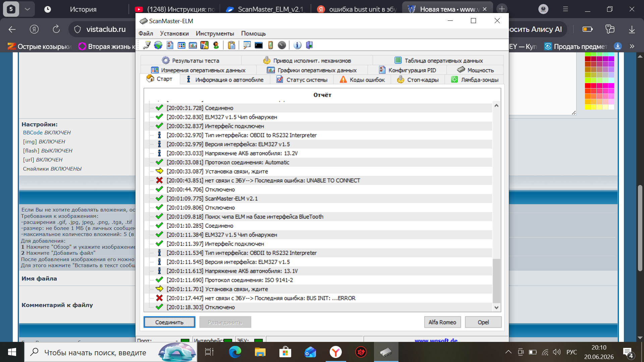Show hidden system tray icons

[508, 352]
